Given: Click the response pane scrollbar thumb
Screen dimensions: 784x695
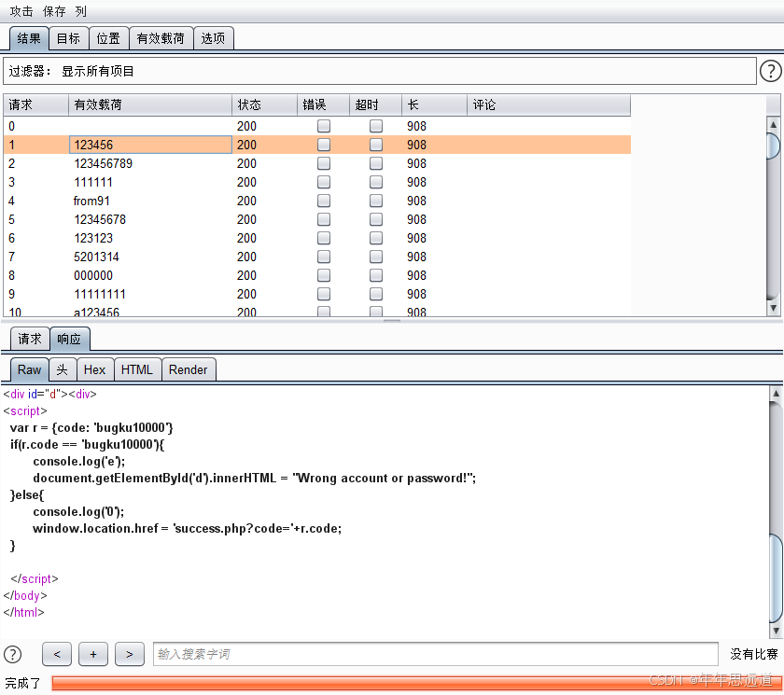Looking at the screenshot, I should tap(776, 578).
